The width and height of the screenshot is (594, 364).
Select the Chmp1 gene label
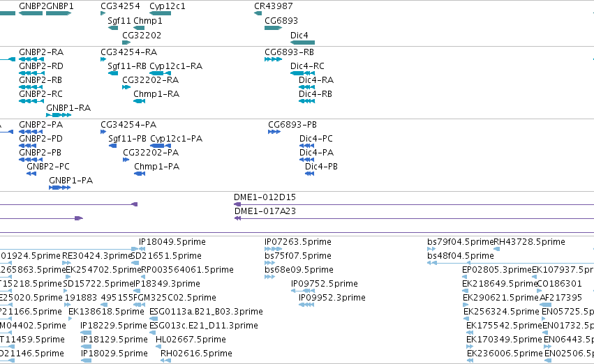click(148, 20)
